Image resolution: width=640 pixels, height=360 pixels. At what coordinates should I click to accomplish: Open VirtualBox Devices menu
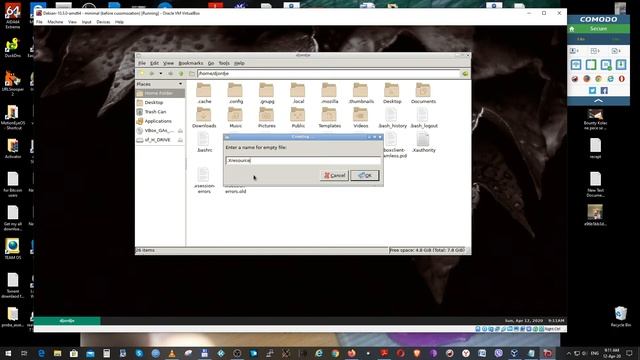(x=103, y=22)
